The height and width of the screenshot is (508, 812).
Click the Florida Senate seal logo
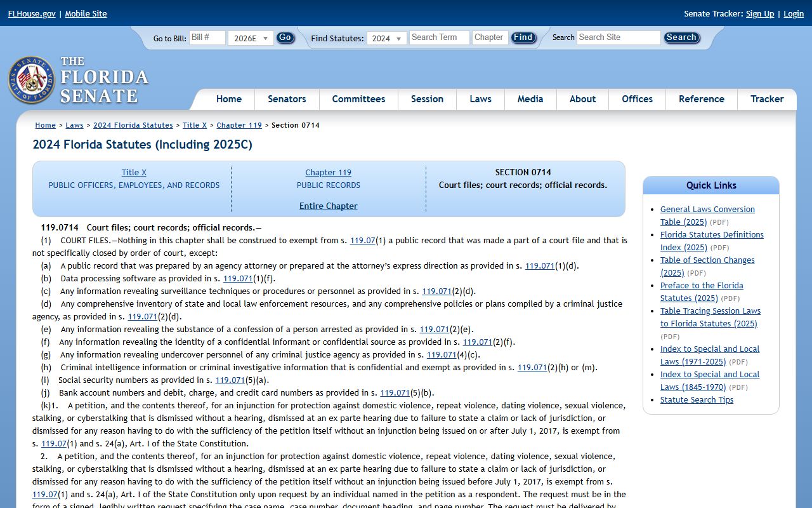click(x=32, y=81)
